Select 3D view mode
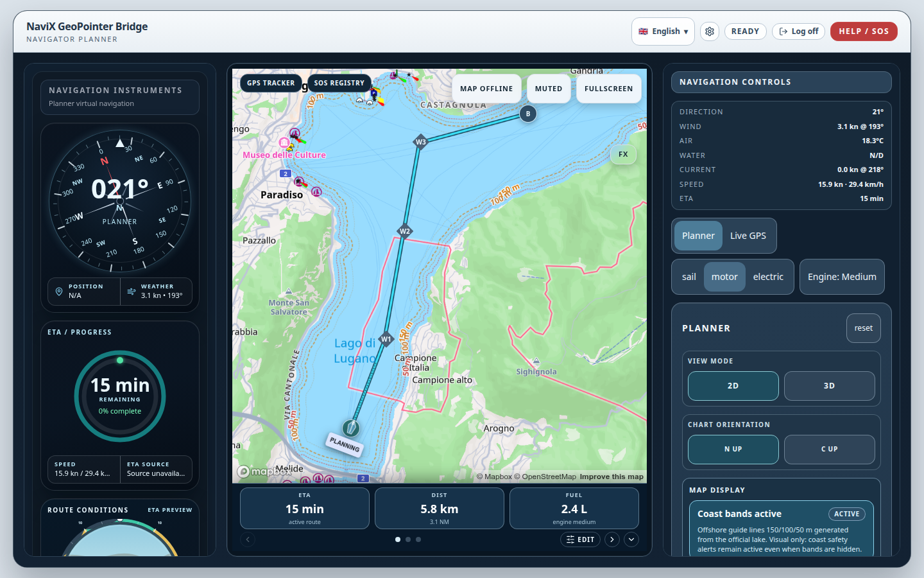The width and height of the screenshot is (924, 578). [830, 386]
